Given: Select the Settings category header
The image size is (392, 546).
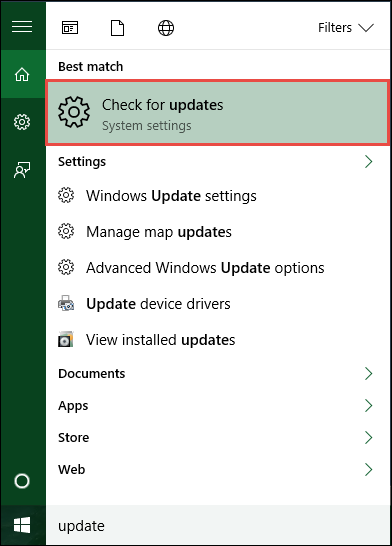Looking at the screenshot, I should coord(82,162).
